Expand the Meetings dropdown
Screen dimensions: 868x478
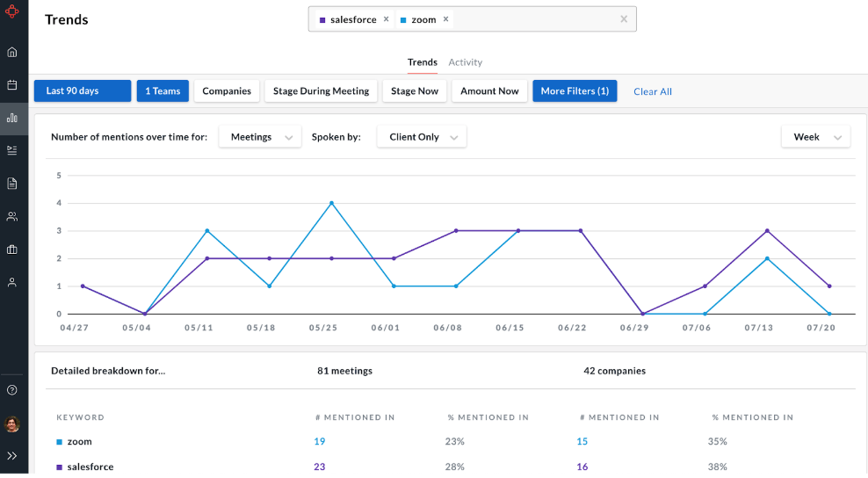coord(260,137)
